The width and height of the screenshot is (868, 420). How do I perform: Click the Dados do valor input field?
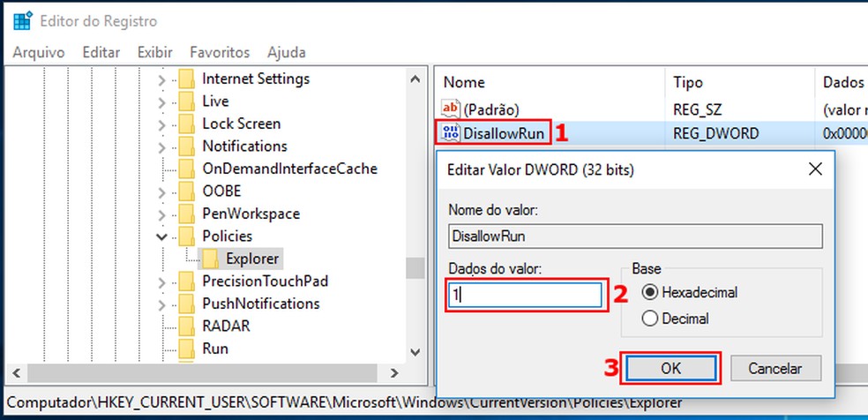coord(525,296)
